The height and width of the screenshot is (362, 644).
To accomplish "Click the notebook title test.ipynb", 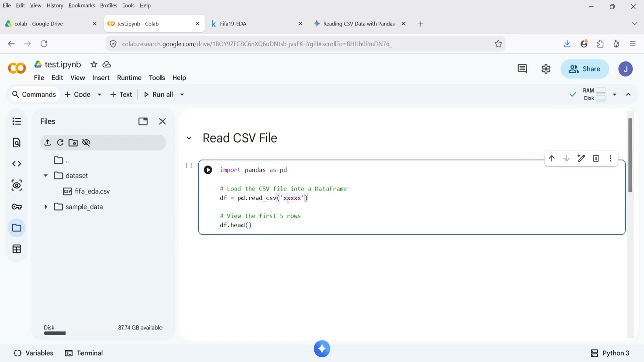I will coord(63,64).
